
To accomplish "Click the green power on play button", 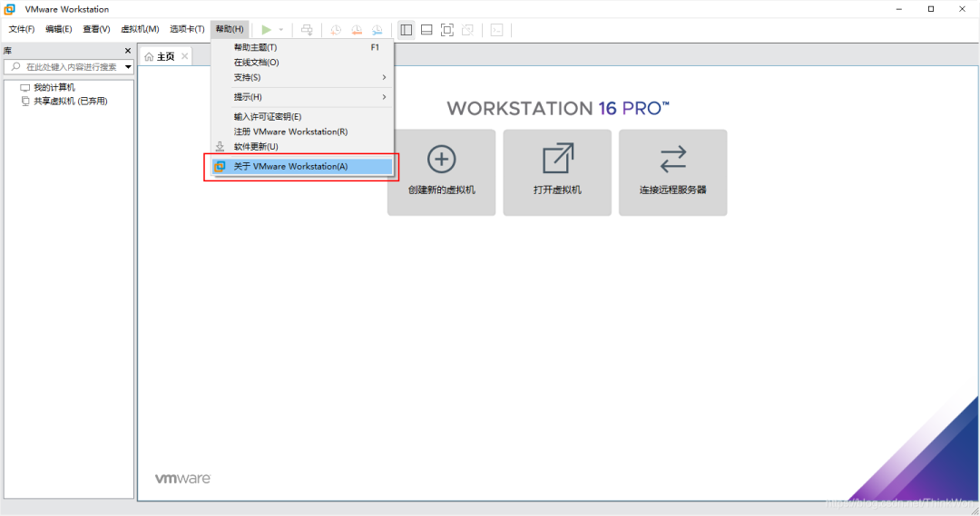I will (x=266, y=29).
